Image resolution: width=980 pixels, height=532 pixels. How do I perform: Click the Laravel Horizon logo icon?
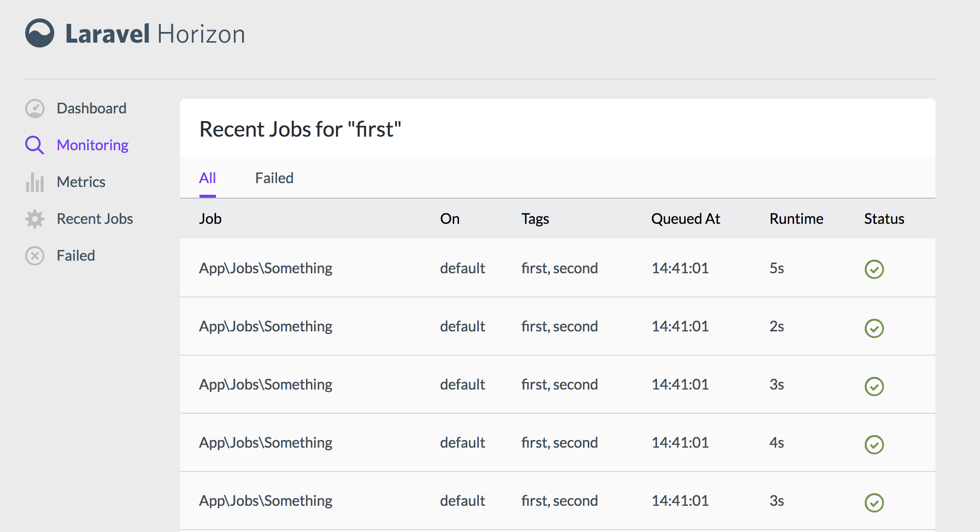point(40,33)
